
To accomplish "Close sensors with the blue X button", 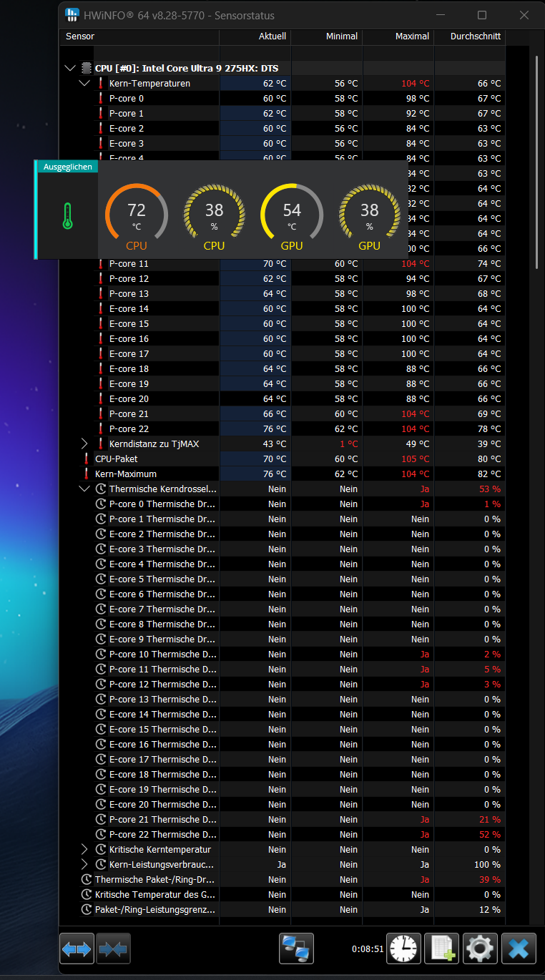I will tap(519, 949).
